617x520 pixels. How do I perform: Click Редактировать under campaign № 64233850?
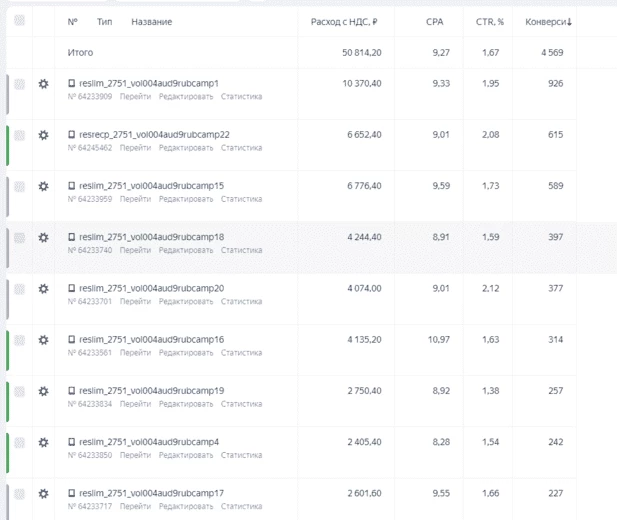[x=186, y=455]
